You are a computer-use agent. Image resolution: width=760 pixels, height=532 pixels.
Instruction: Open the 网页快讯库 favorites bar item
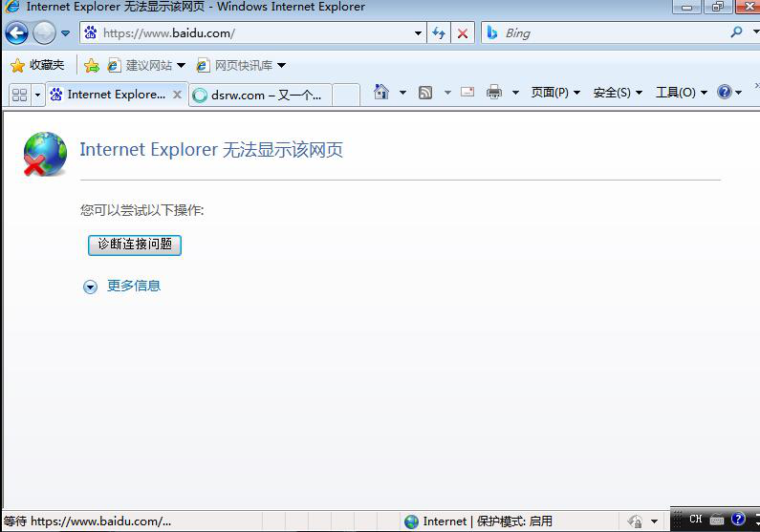pyautogui.click(x=235, y=65)
